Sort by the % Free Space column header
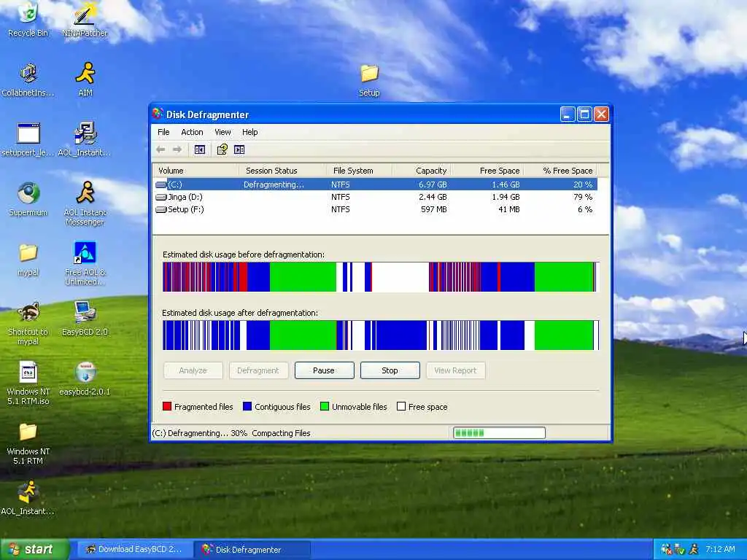The width and height of the screenshot is (747, 560). [560, 171]
